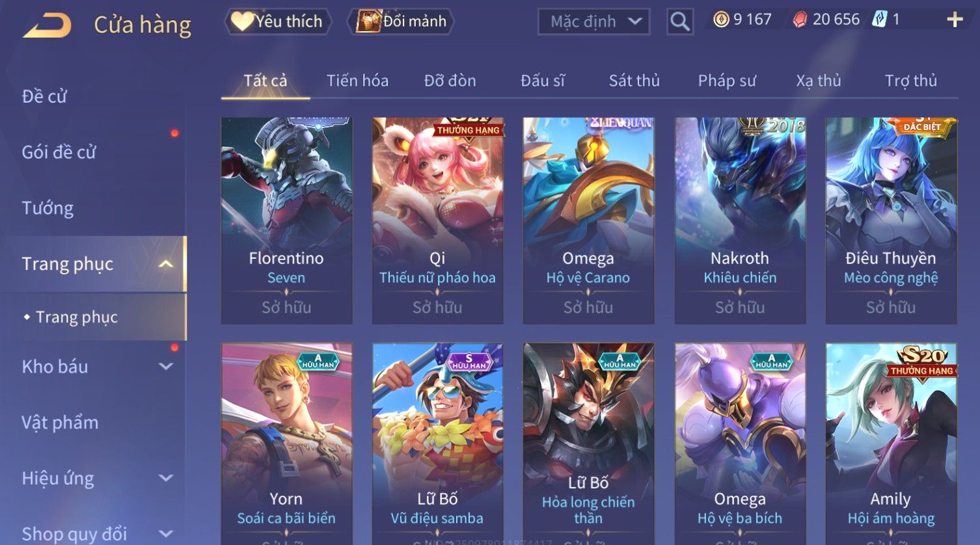The height and width of the screenshot is (545, 980).
Task: Open the search magnifier icon
Action: click(x=680, y=22)
